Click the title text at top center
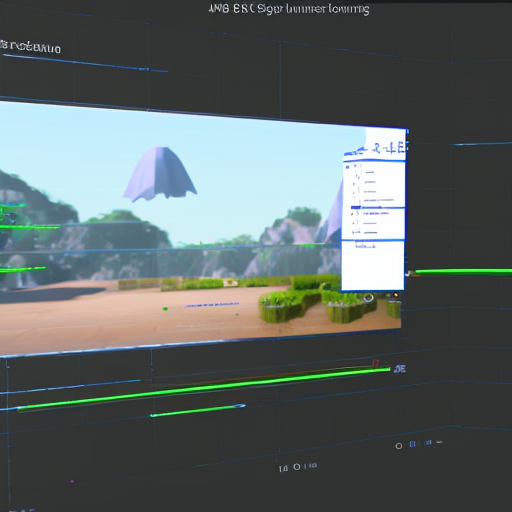The image size is (512, 512). coord(289,9)
